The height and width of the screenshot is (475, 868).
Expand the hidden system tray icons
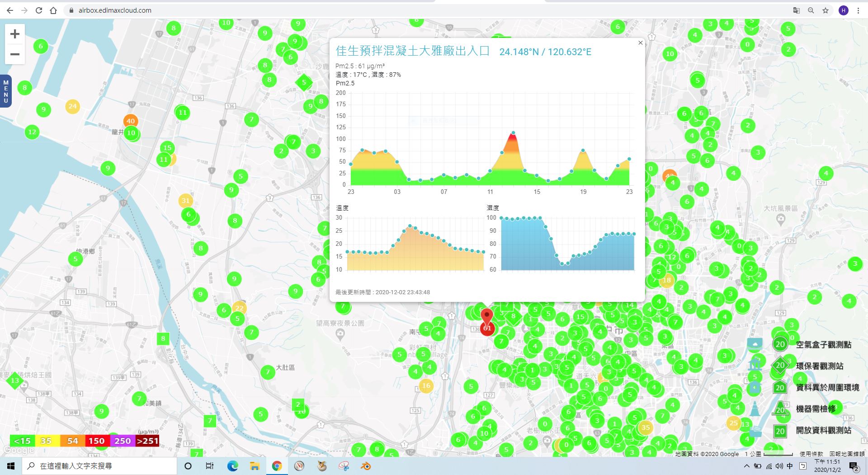pos(746,466)
